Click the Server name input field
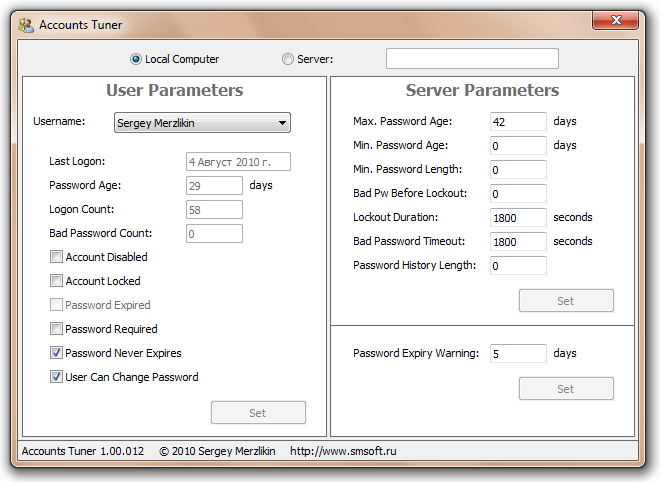This screenshot has height=482, width=660. point(472,59)
